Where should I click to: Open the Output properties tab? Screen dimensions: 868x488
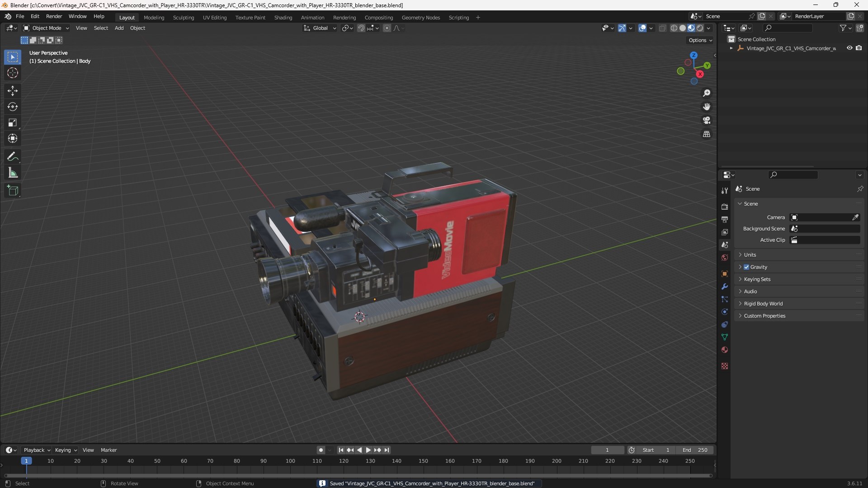pyautogui.click(x=725, y=220)
